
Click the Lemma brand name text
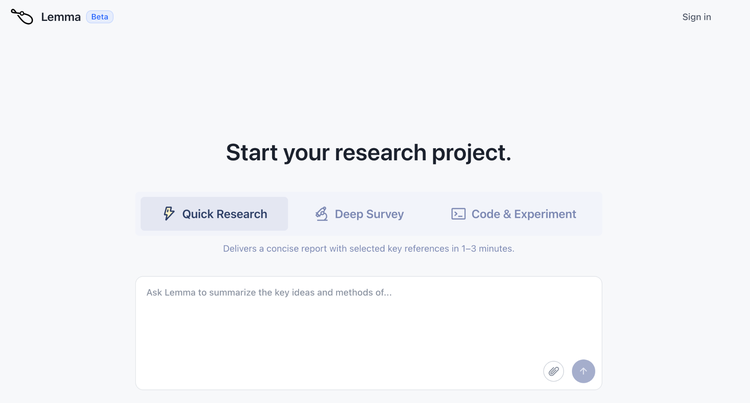pyautogui.click(x=61, y=17)
